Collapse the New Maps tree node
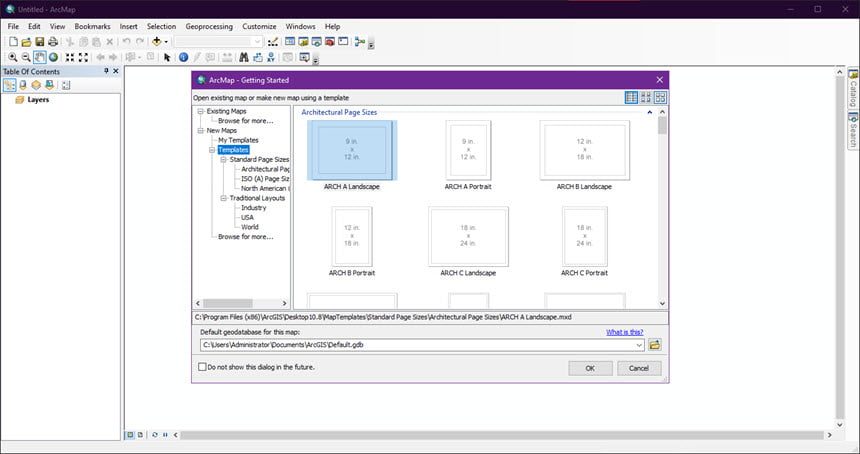860x454 pixels. 201,130
